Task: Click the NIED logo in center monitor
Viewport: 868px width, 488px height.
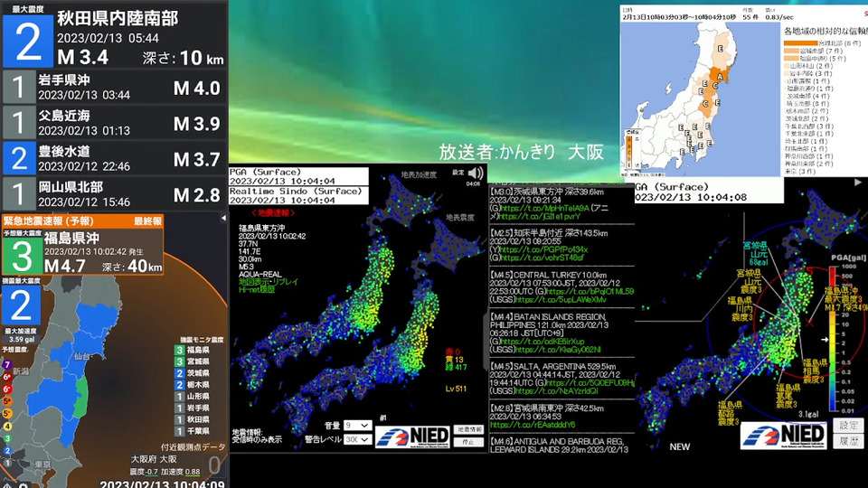Action: click(412, 436)
